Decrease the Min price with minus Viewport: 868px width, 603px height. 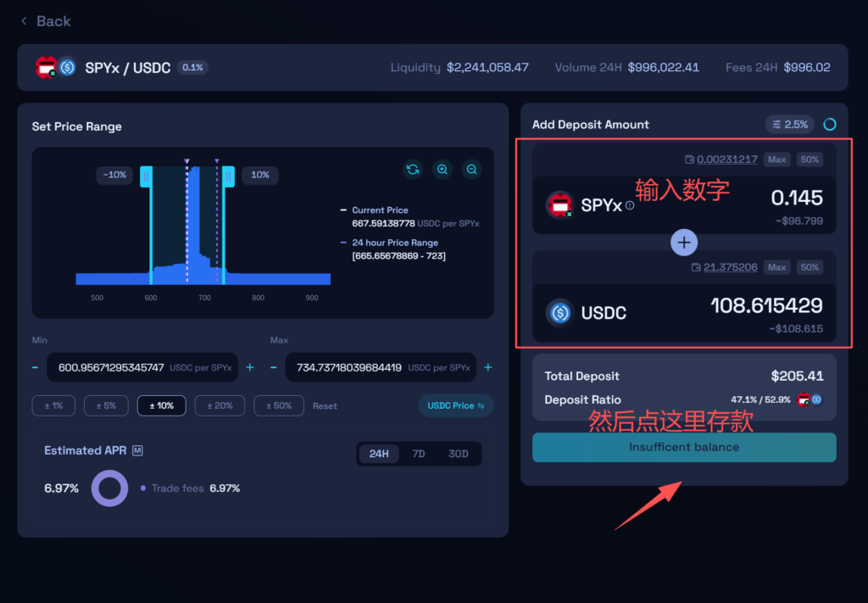(x=35, y=367)
